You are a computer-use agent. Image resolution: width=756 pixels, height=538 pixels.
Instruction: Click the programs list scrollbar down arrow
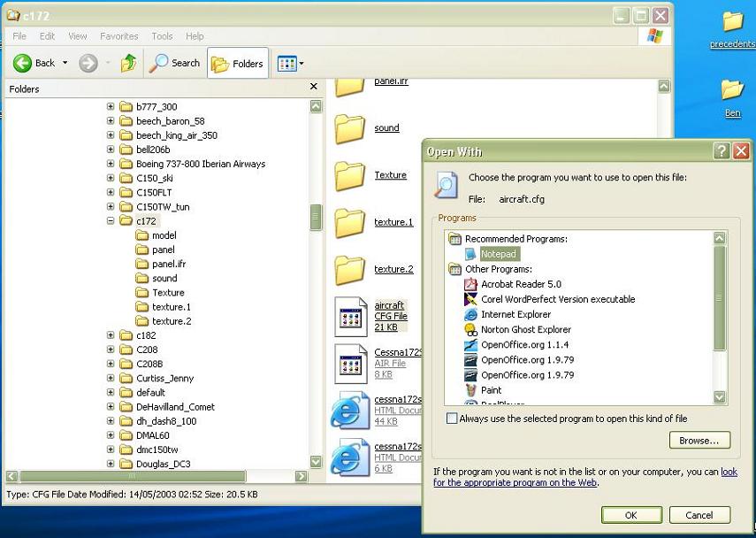[x=720, y=397]
